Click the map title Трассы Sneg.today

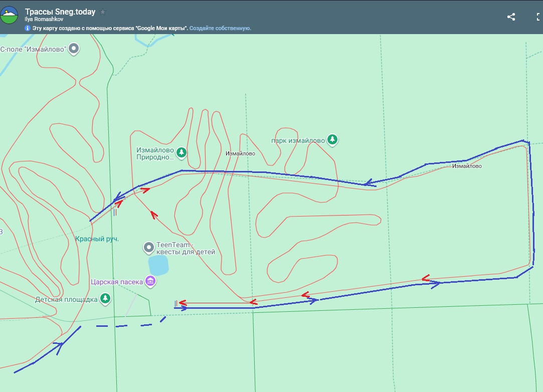[60, 12]
